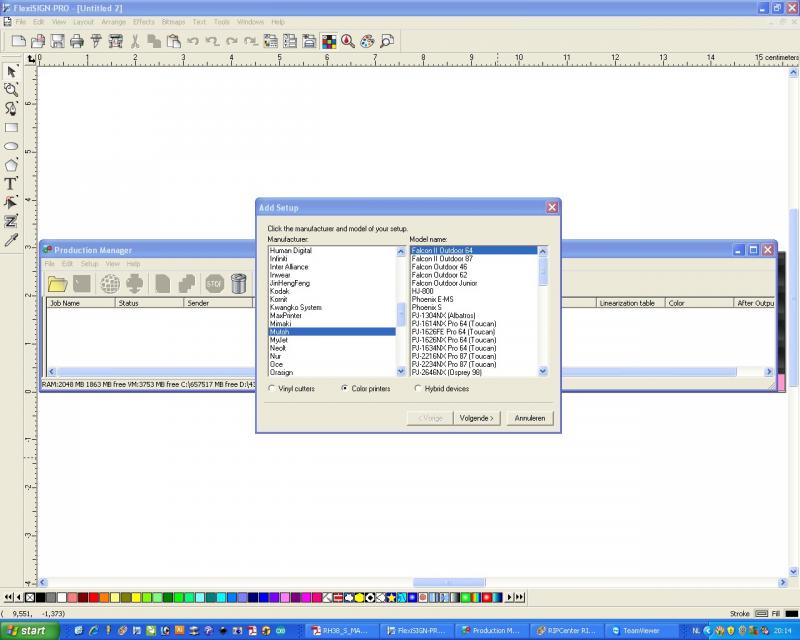Click the painter's palette toolbar icon

(367, 41)
